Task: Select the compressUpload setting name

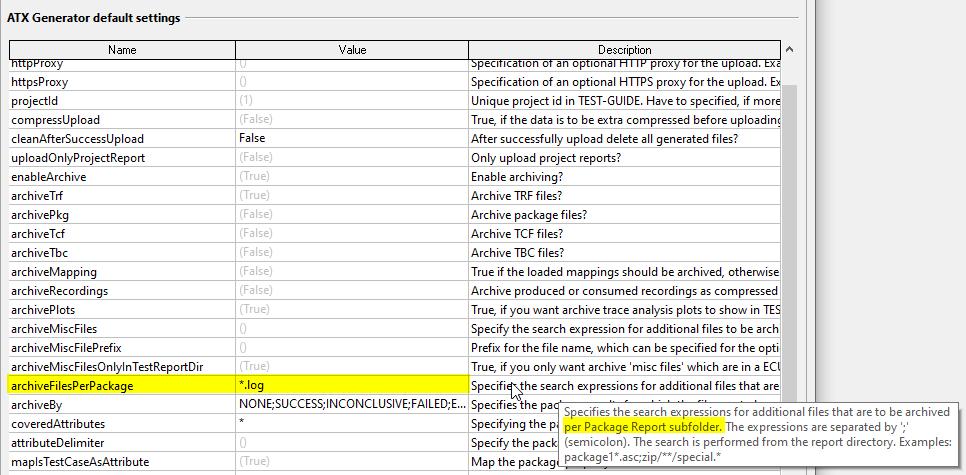Action: pyautogui.click(x=122, y=120)
